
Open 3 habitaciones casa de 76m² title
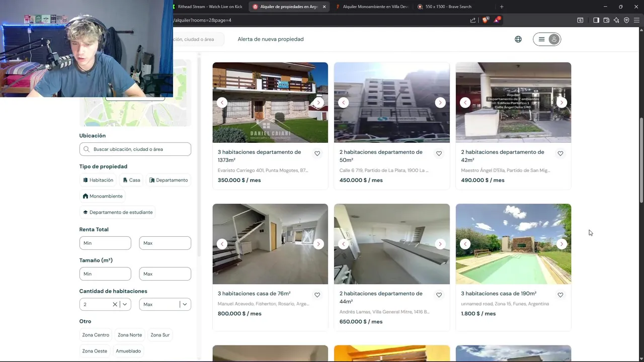pos(254,294)
